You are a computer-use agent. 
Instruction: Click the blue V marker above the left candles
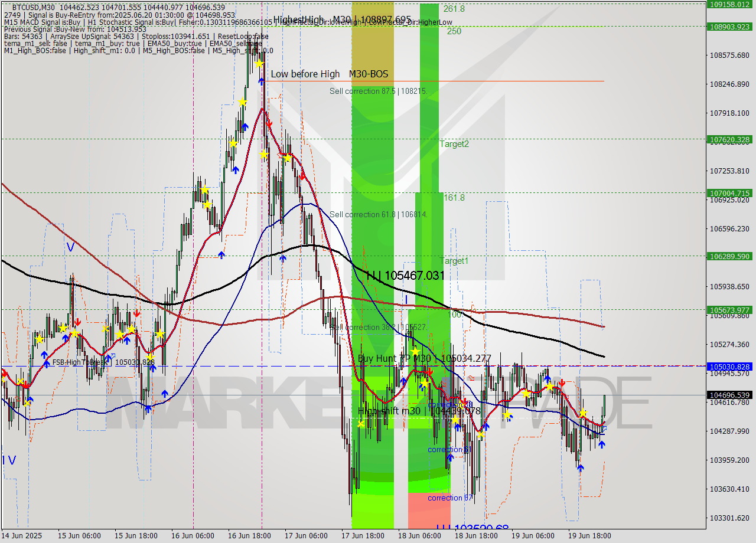coord(70,247)
